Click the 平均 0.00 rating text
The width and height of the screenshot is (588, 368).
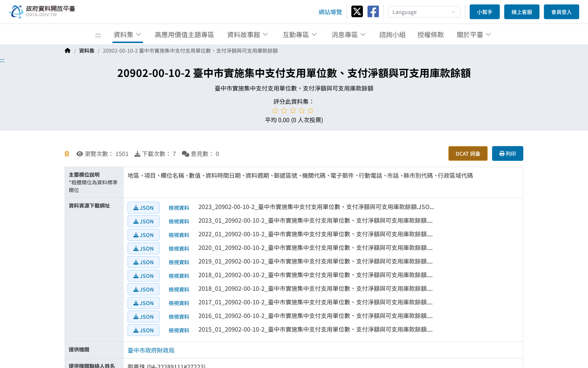coord(294,120)
